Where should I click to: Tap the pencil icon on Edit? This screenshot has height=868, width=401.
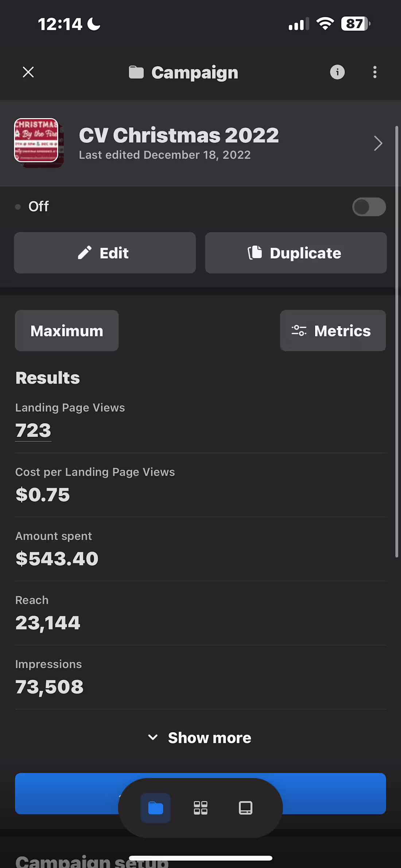[x=85, y=253]
